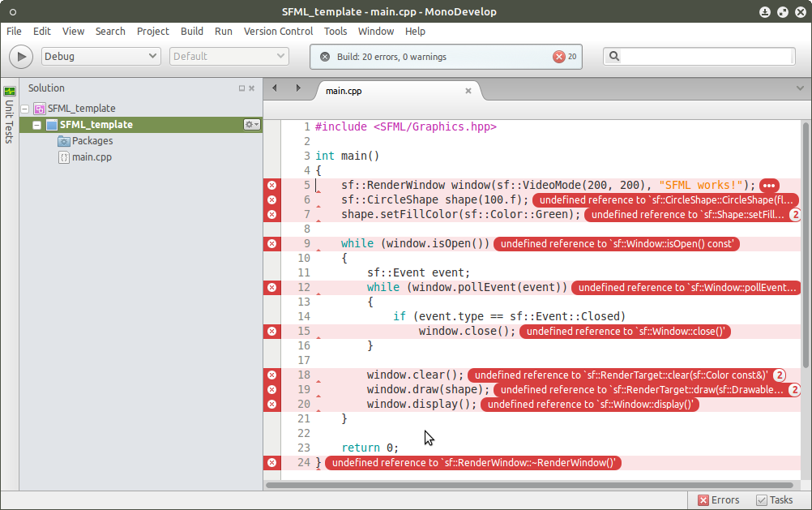This screenshot has width=812, height=510.
Task: Click the error icon on line 9
Action: [271, 243]
